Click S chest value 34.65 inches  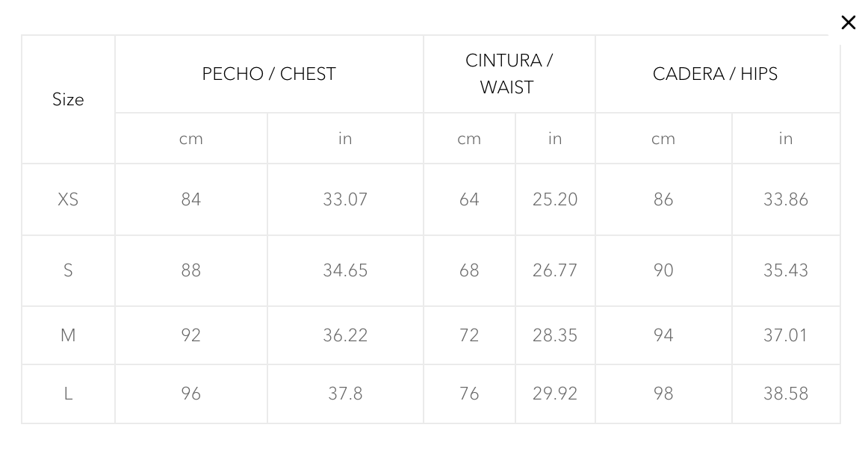pos(345,270)
